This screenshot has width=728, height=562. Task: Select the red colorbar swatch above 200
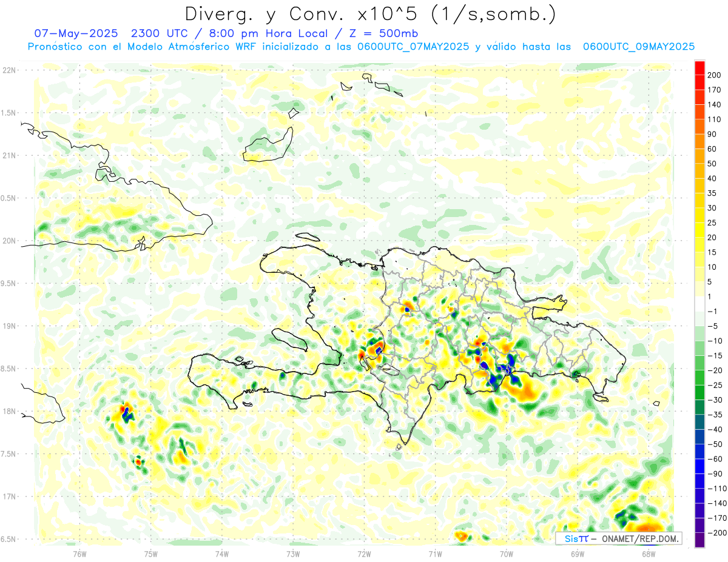699,67
